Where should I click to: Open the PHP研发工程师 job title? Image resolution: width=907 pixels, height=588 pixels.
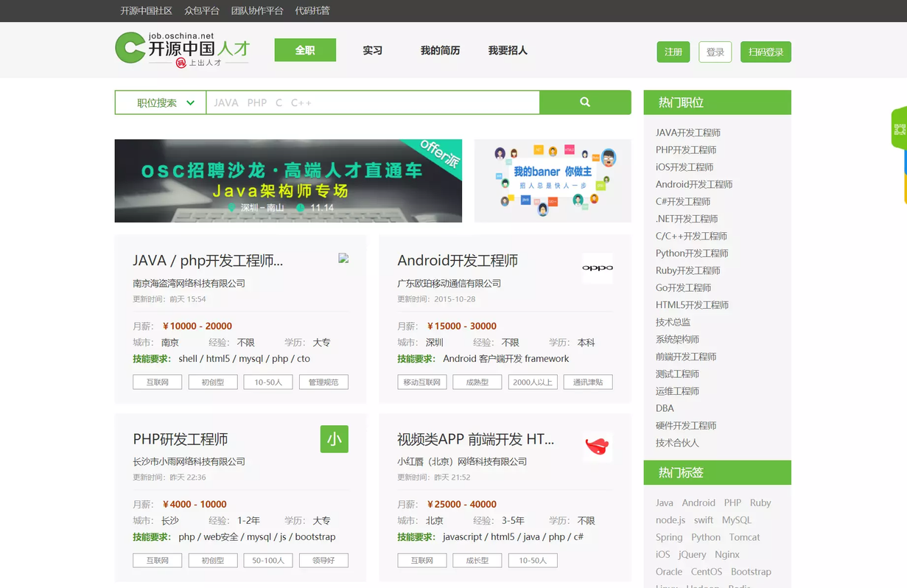click(x=181, y=439)
